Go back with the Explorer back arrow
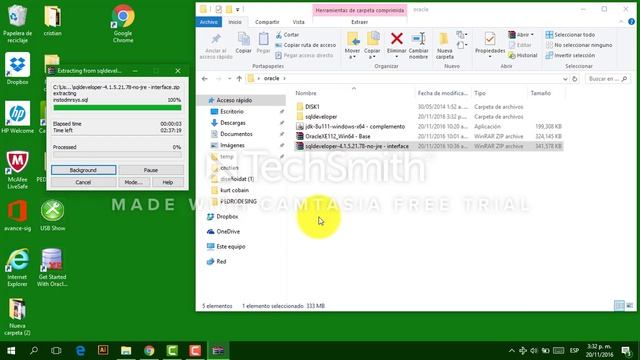This screenshot has height=360, width=640. pyautogui.click(x=205, y=78)
